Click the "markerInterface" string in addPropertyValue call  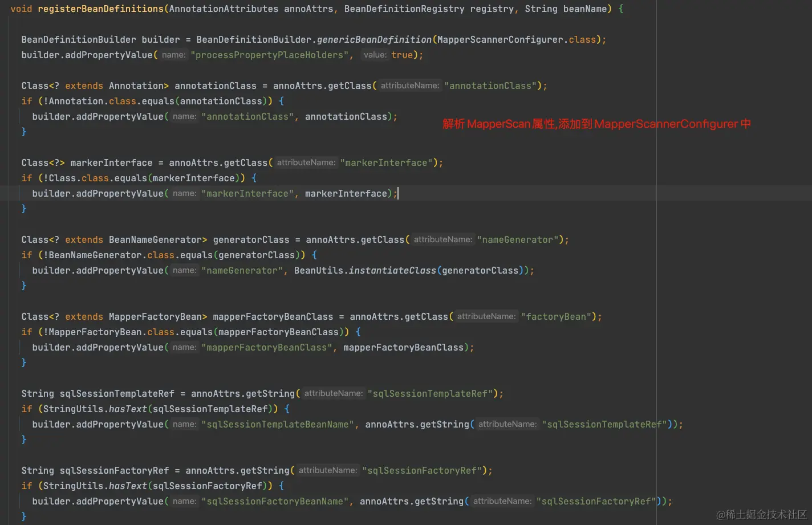pos(247,193)
